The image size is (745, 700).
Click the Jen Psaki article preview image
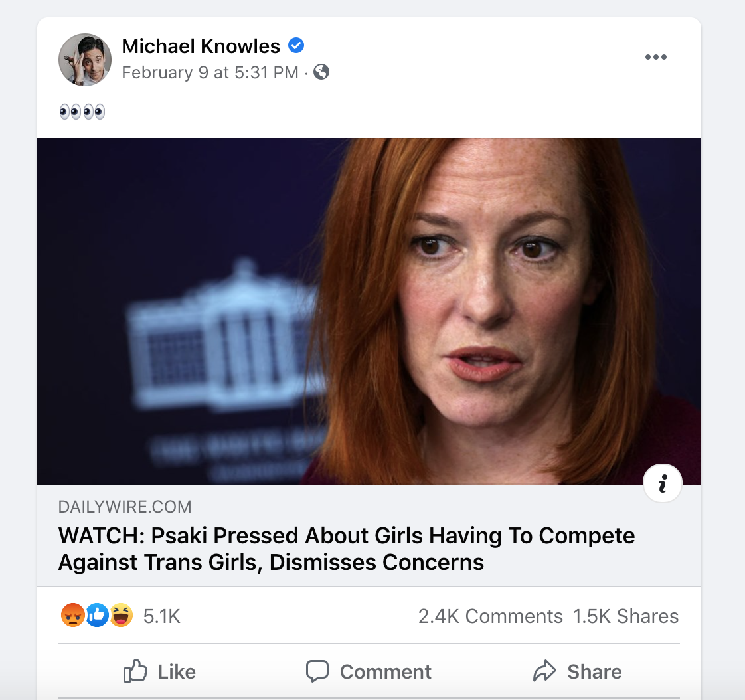point(369,309)
